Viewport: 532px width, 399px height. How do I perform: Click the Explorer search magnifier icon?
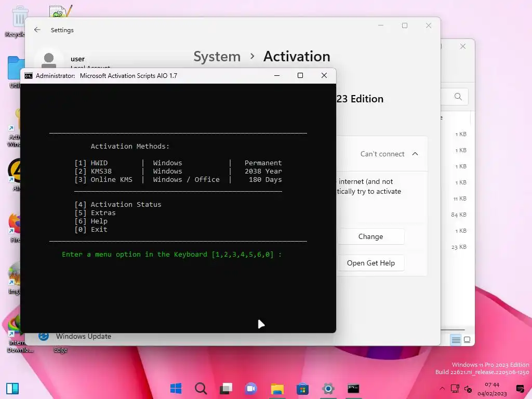[x=458, y=97]
